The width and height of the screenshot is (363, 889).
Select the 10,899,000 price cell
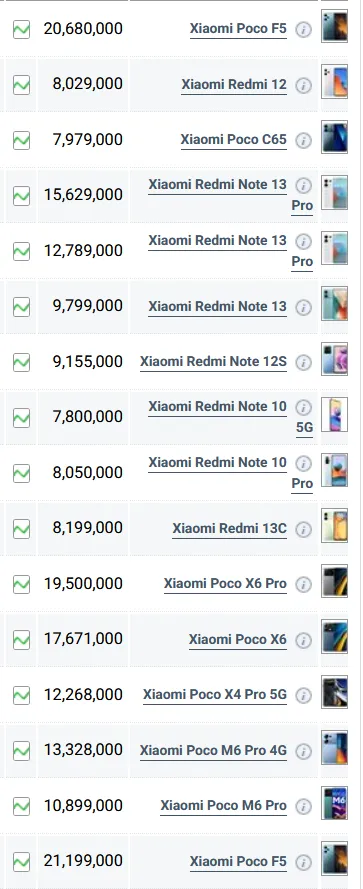click(x=83, y=806)
